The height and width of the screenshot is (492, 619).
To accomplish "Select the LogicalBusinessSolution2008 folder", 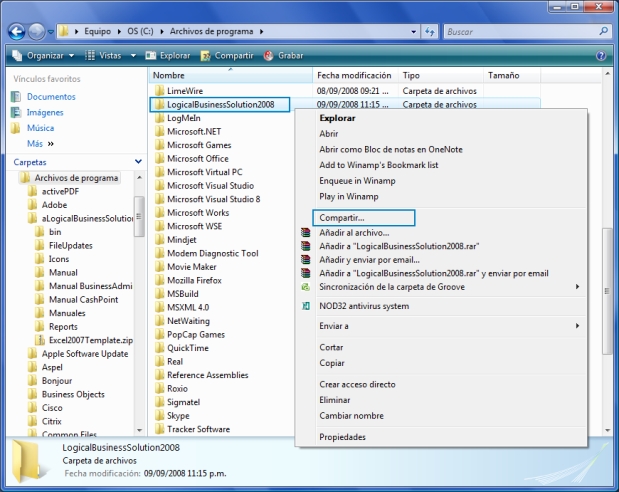I will point(220,105).
